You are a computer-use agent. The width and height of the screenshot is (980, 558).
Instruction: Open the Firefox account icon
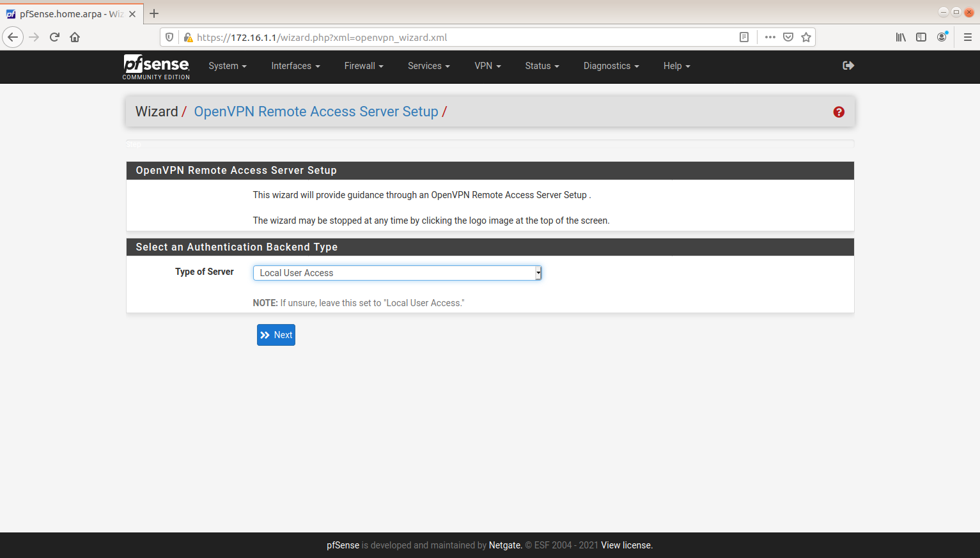coord(942,37)
